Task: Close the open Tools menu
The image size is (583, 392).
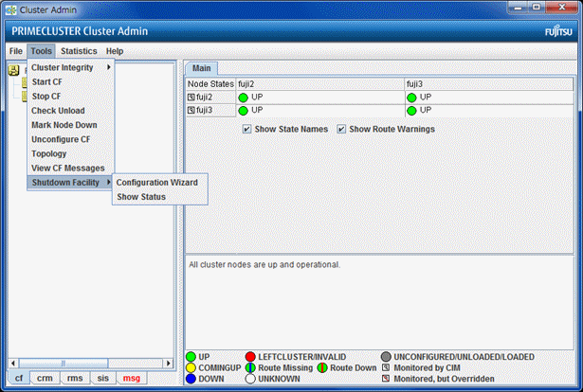Action: point(42,51)
